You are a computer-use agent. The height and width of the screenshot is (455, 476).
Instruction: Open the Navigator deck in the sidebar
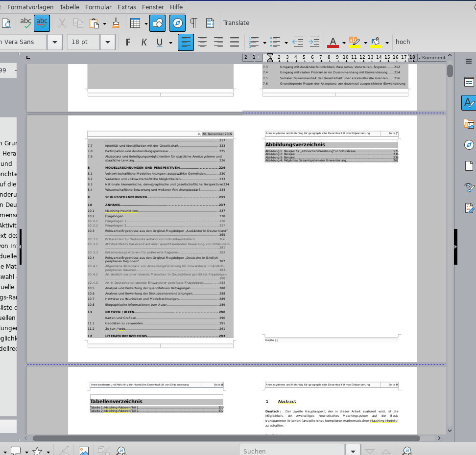point(469,145)
